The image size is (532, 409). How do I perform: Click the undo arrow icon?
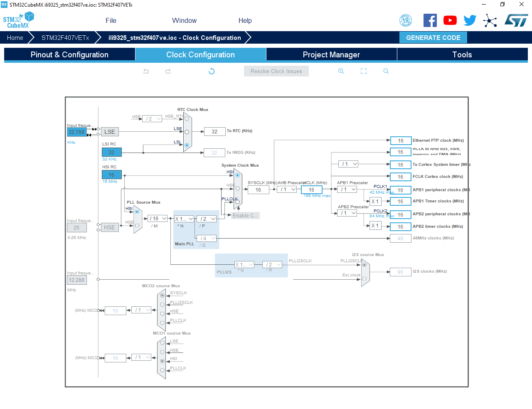[x=146, y=71]
